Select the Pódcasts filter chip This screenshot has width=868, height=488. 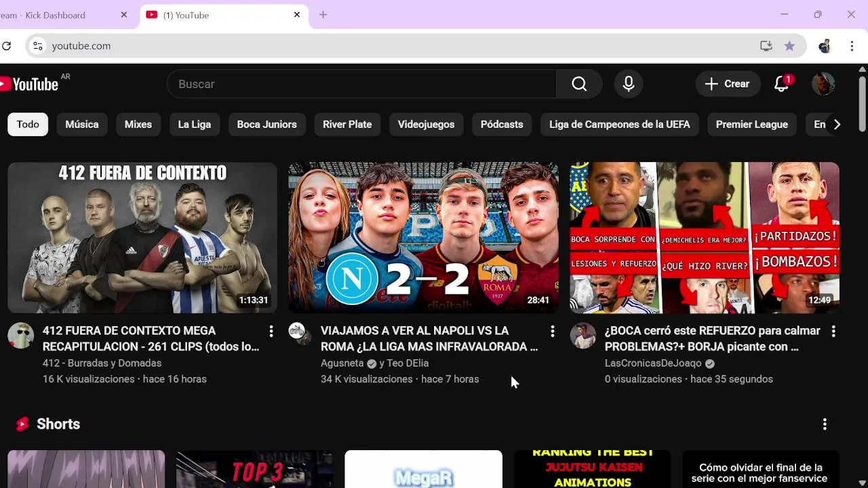coord(502,125)
